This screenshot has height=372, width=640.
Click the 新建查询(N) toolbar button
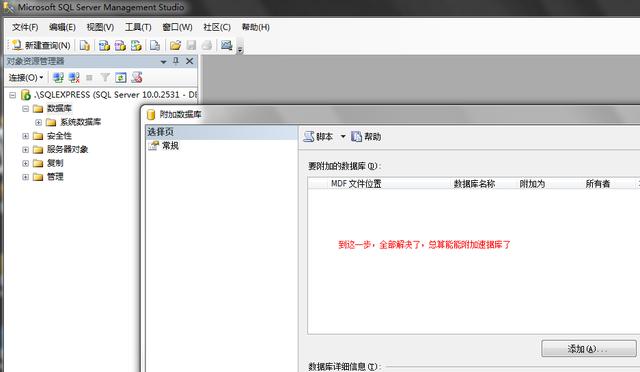click(40, 45)
